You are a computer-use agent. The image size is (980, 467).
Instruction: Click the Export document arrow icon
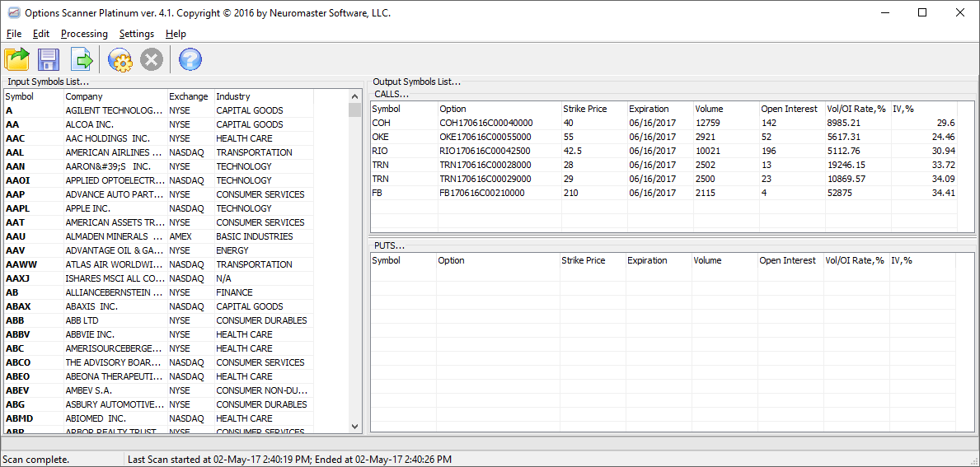(x=82, y=60)
